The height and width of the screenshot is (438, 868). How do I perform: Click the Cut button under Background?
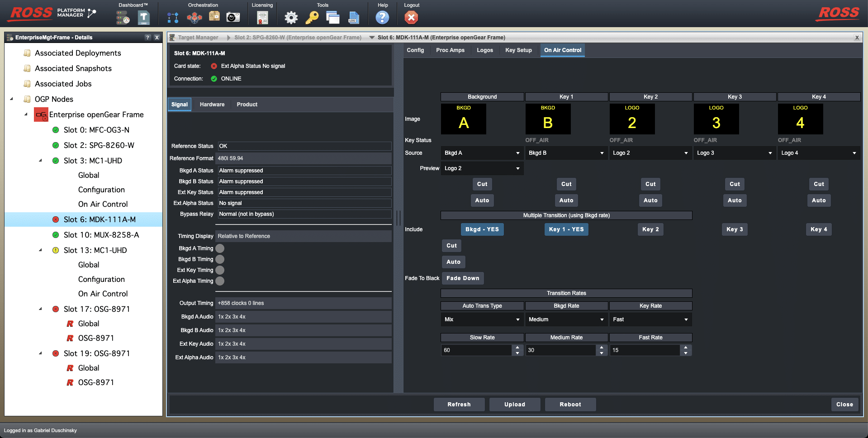tap(482, 184)
